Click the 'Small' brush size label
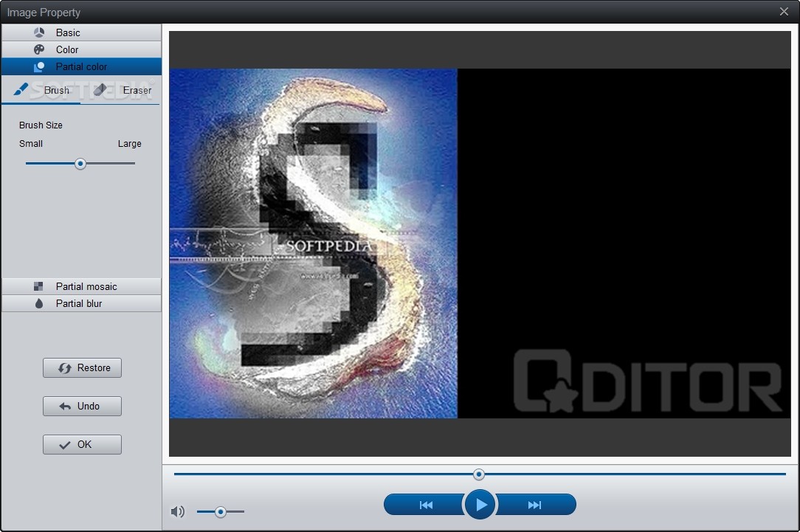Screen dimensions: 800x532 [x=30, y=144]
